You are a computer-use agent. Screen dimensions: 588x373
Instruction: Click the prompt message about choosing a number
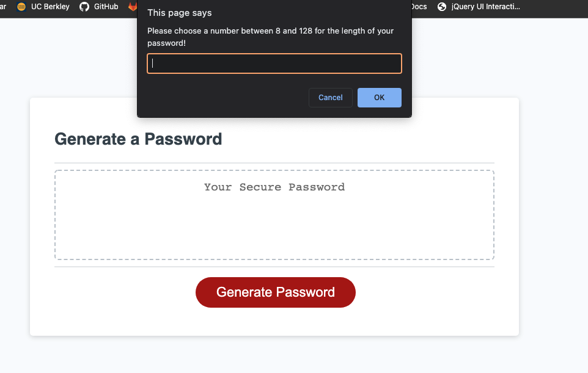[270, 37]
